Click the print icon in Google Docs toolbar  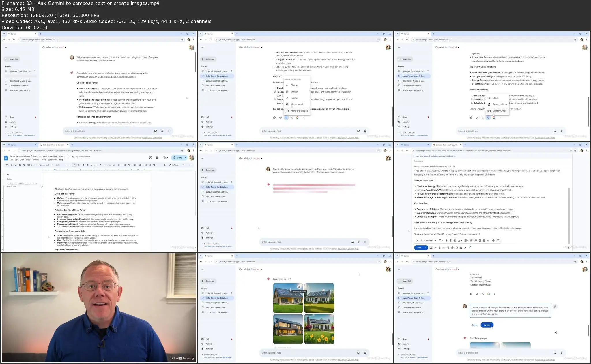pyautogui.click(x=20, y=165)
